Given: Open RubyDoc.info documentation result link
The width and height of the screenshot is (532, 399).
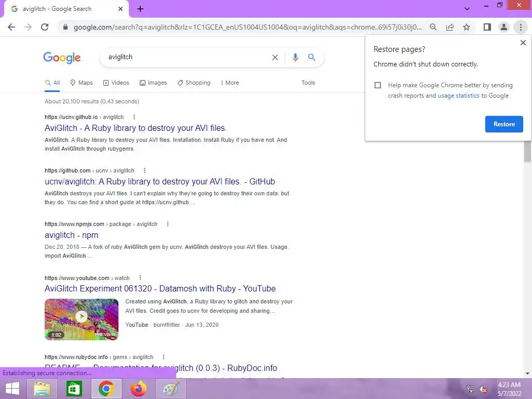Looking at the screenshot, I should coord(161,368).
